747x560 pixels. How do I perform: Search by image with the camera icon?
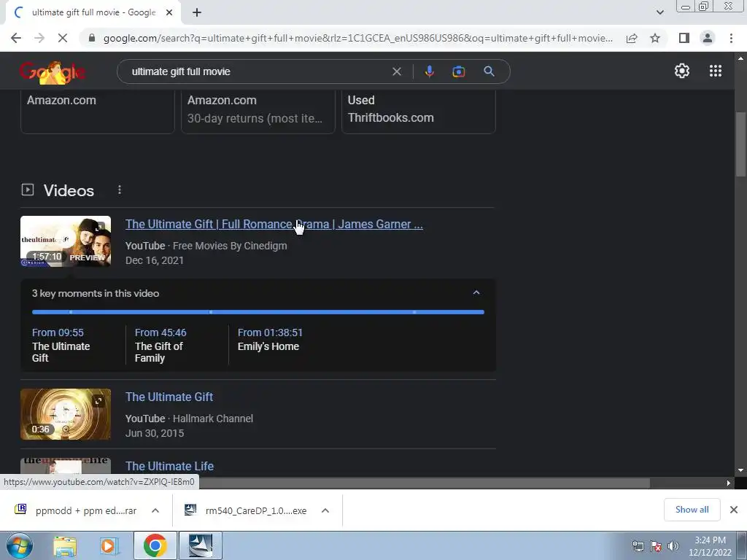458,71
